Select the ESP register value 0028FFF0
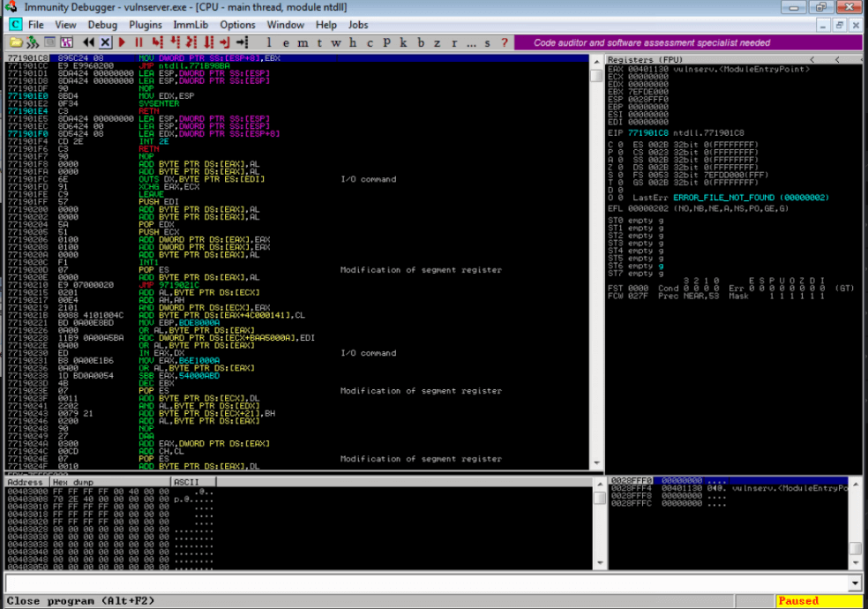Screen dimensions: 868x609 (x=647, y=100)
